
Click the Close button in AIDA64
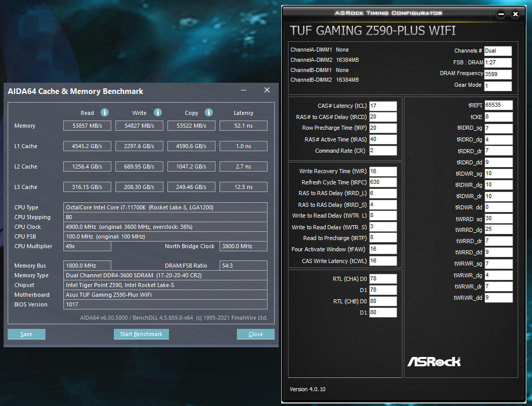[255, 334]
